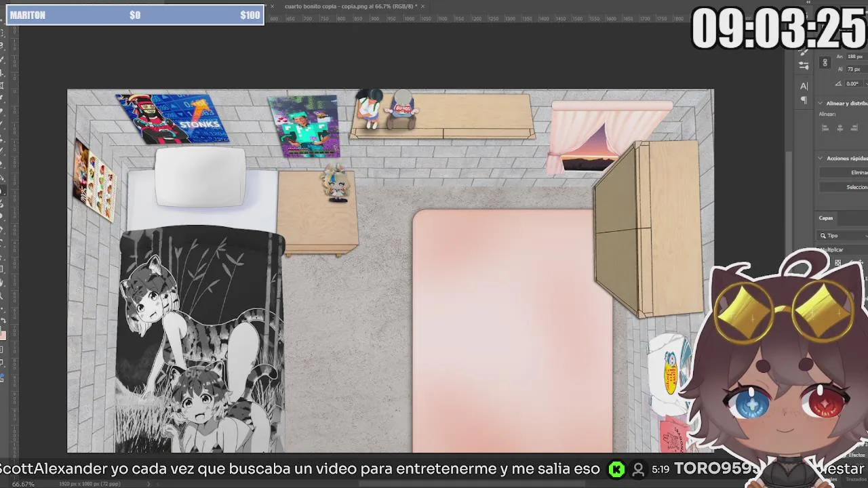Collapse the 'Alinear y distribuir' section

820,104
